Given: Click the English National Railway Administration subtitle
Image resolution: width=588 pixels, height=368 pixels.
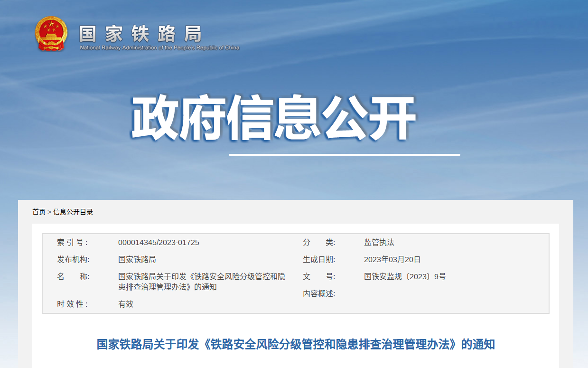Looking at the screenshot, I should (x=159, y=47).
